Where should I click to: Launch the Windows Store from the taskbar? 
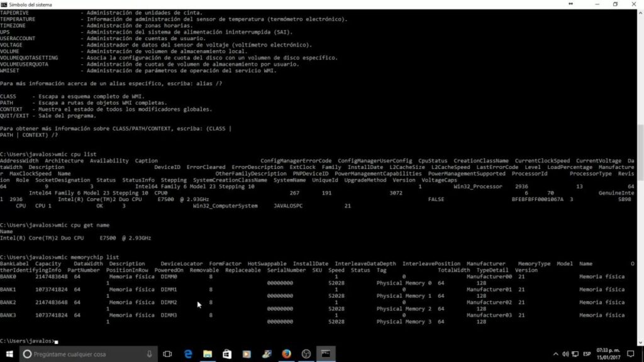pyautogui.click(x=226, y=354)
